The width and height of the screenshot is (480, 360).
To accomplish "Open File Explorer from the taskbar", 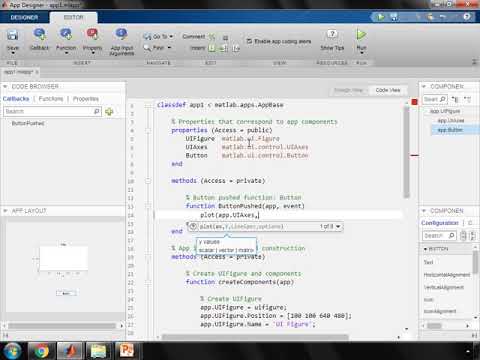I will [99, 351].
